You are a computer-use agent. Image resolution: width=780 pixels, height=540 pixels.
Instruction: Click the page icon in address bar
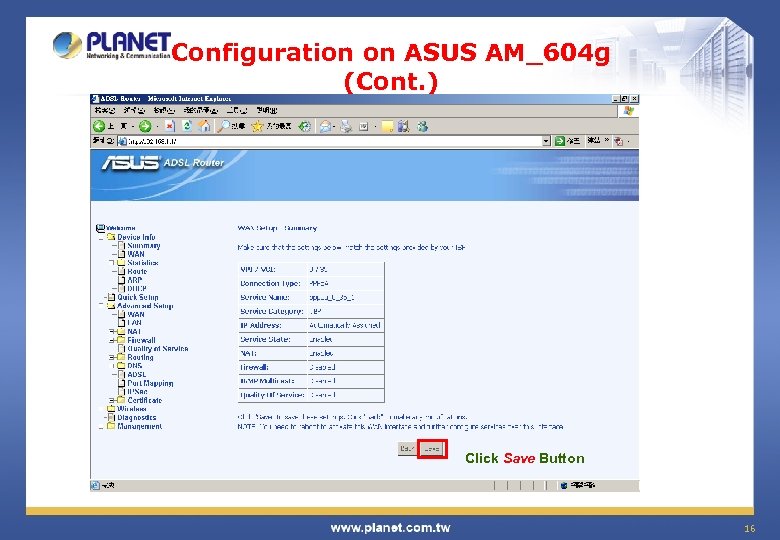click(122, 141)
